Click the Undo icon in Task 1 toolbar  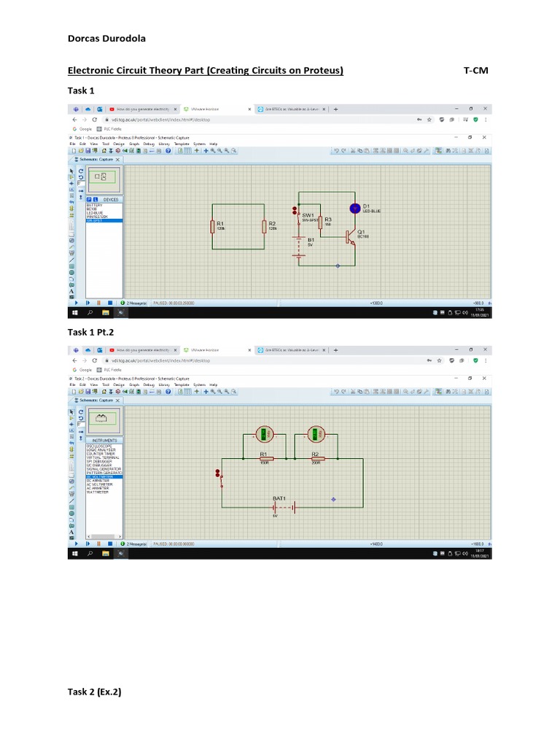[336, 150]
